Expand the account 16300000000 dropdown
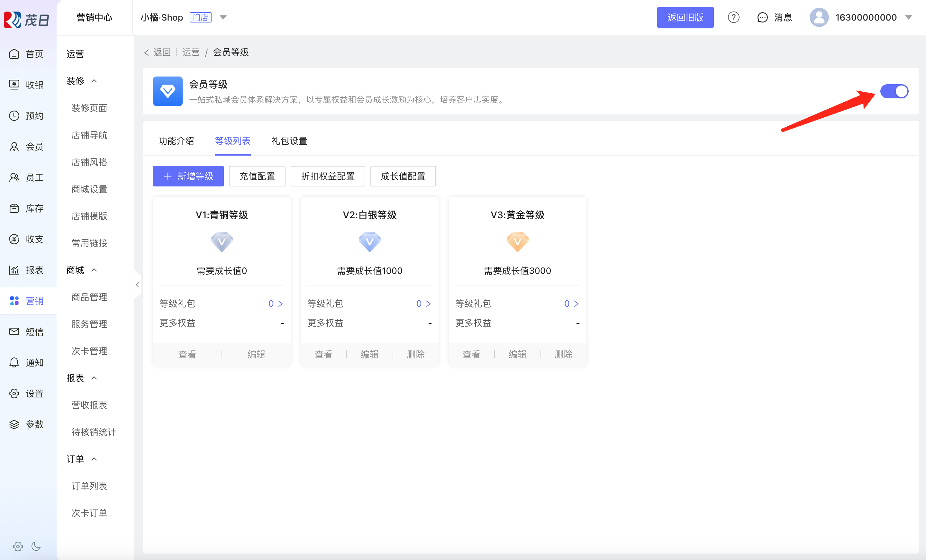 909,17
